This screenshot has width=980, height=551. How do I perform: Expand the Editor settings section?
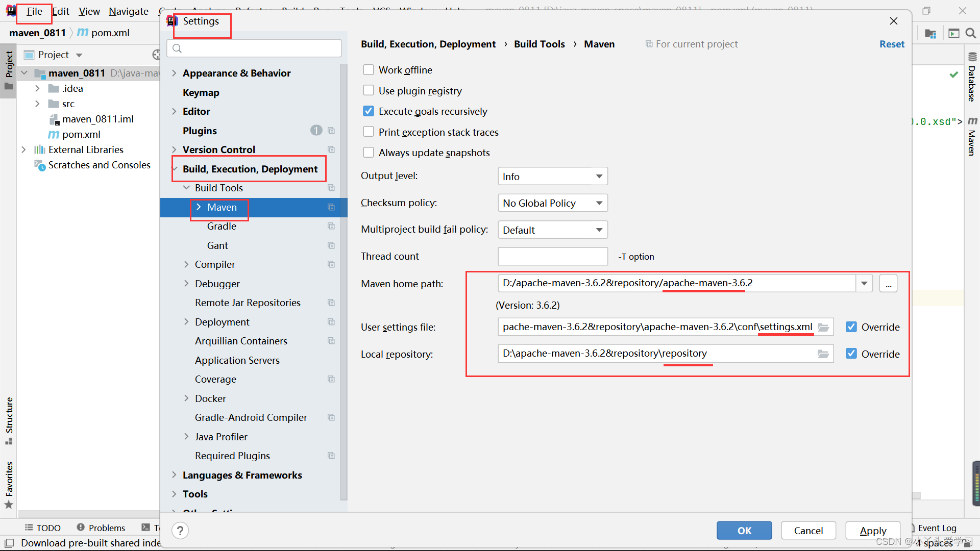[x=174, y=111]
